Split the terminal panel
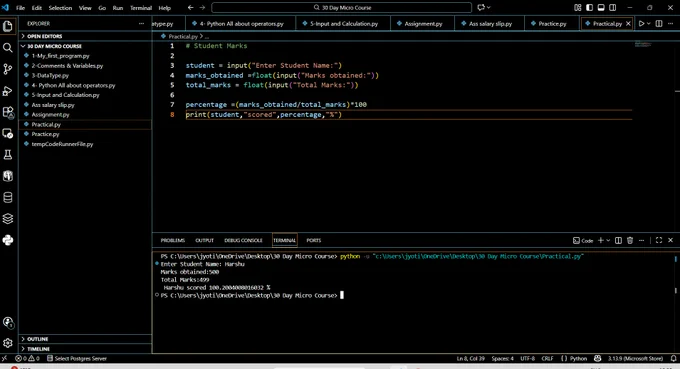The image size is (680, 369). pyautogui.click(x=618, y=240)
